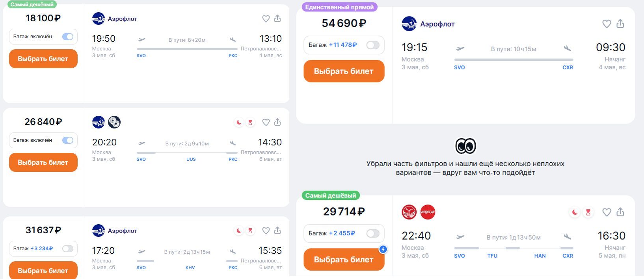Click the "Единственный прямой" badge
The image size is (644, 279).
point(339,7)
